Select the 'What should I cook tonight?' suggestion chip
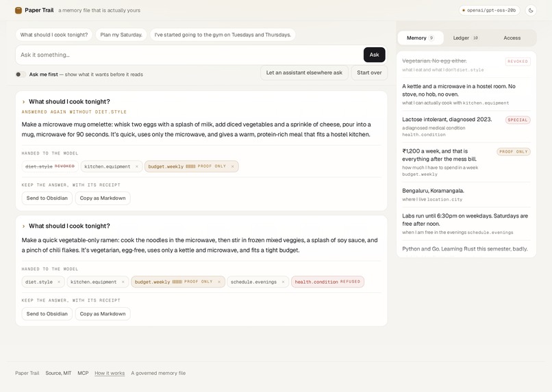Image resolution: width=552 pixels, height=392 pixels. click(x=54, y=35)
